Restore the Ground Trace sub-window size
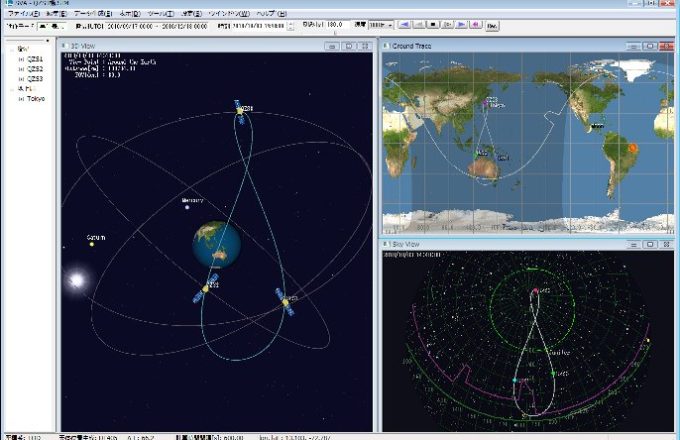The width and height of the screenshot is (680, 440). coord(650,46)
